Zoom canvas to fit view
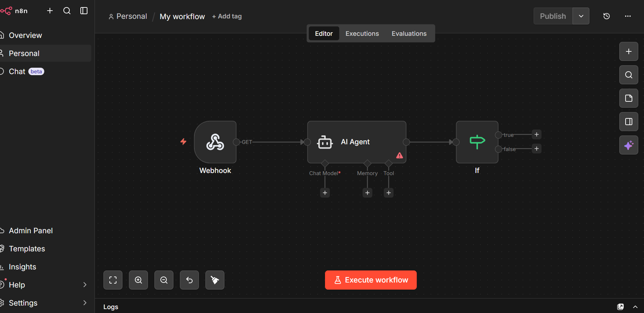 pos(113,280)
